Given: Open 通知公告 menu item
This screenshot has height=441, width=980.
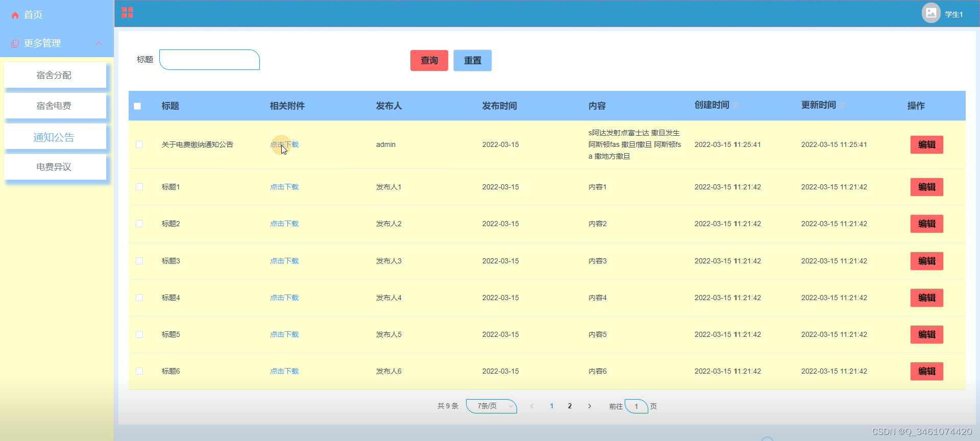Looking at the screenshot, I should tap(55, 137).
